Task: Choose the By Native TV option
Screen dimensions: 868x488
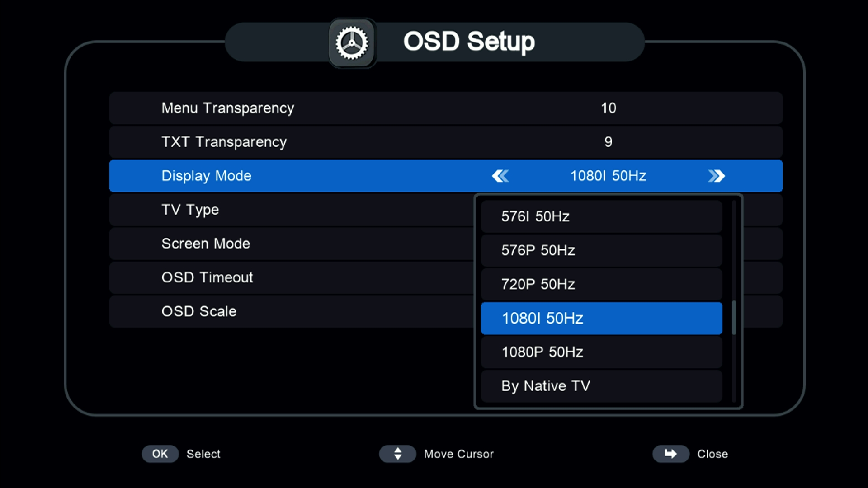Action: click(601, 386)
